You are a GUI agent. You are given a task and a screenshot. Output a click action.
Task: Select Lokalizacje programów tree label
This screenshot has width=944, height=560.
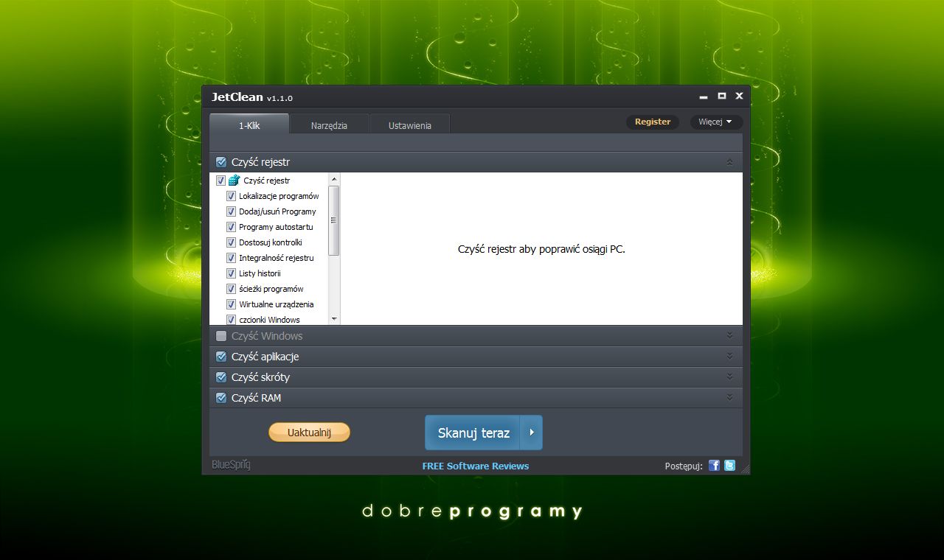[x=279, y=196]
